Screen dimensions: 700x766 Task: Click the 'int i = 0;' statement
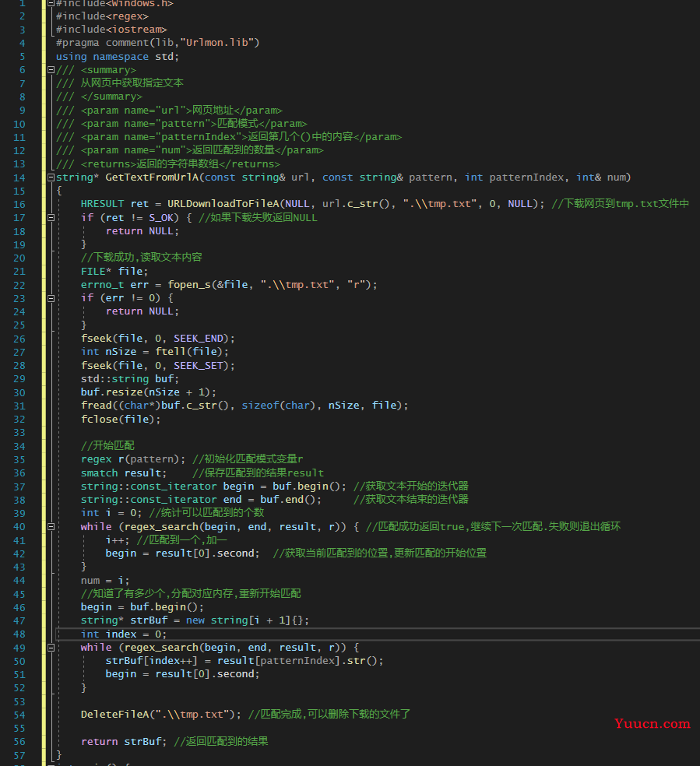point(111,513)
